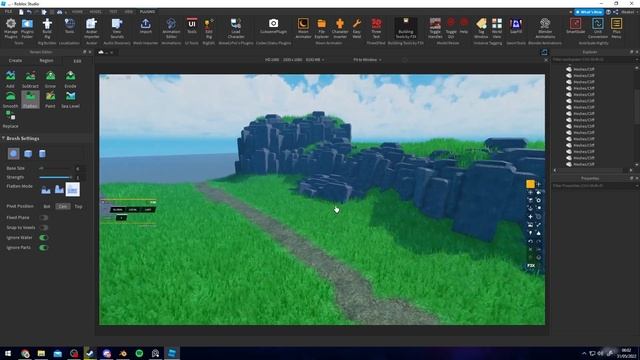Undo with the toolbar undo arrow
Screen dimensions: 640x360
pos(29,12)
